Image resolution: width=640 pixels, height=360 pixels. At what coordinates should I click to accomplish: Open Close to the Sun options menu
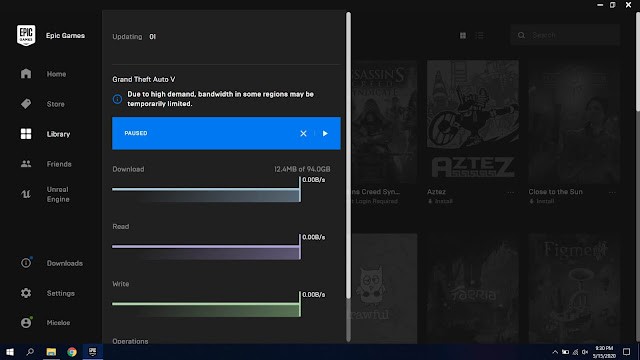pos(612,192)
